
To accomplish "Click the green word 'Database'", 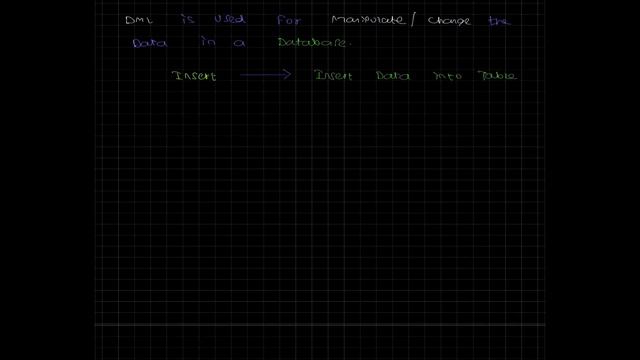I will [313, 42].
